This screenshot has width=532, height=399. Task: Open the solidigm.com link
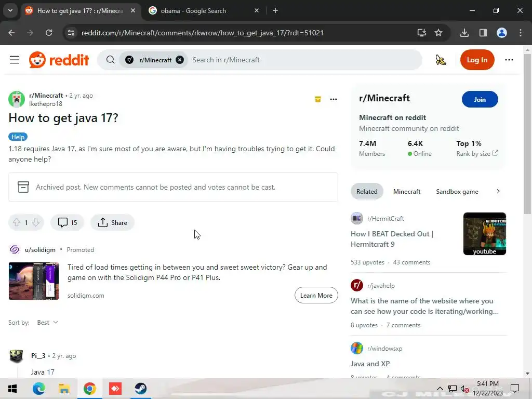tap(86, 296)
